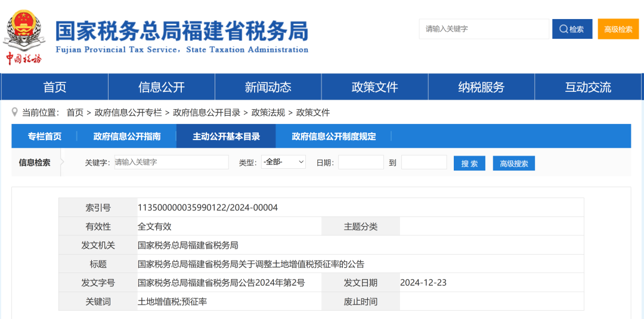
Task: Open the 纳税服务 navigation item
Action: click(481, 87)
